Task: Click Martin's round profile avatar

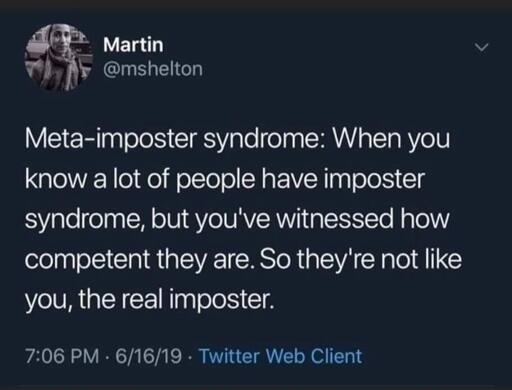Action: click(59, 57)
